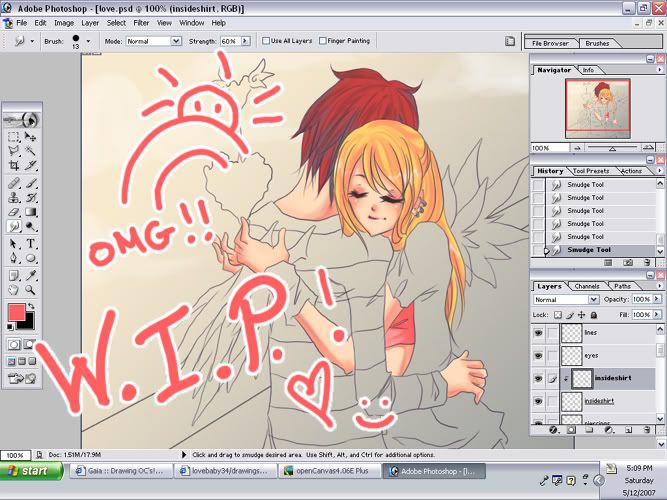
Task: Open the File Browser palette tab
Action: pos(550,43)
